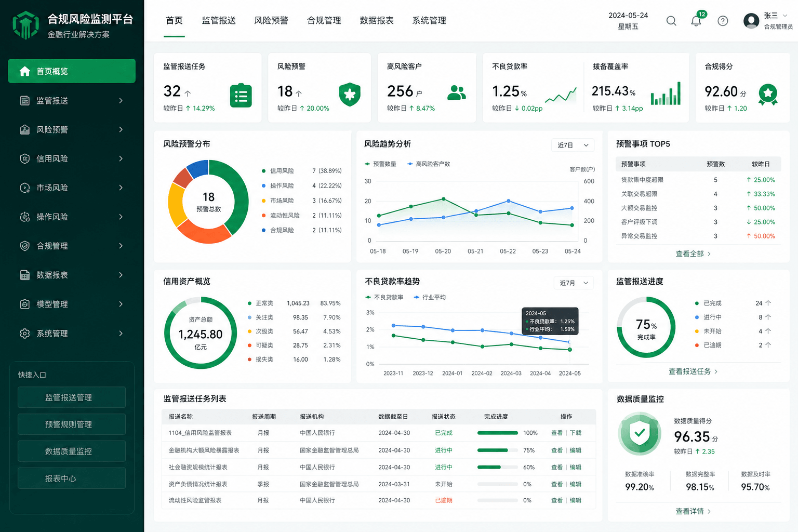Click 数据报表 sidebar icon

point(24,275)
